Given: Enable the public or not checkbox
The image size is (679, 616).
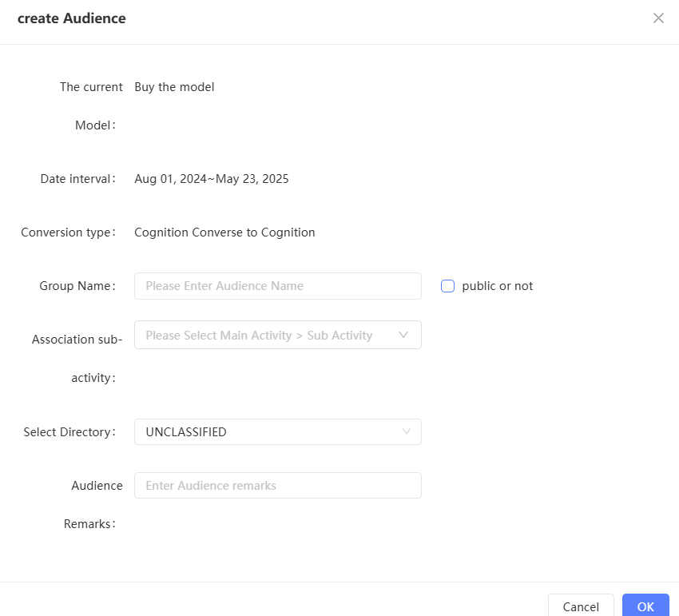Looking at the screenshot, I should [x=447, y=286].
